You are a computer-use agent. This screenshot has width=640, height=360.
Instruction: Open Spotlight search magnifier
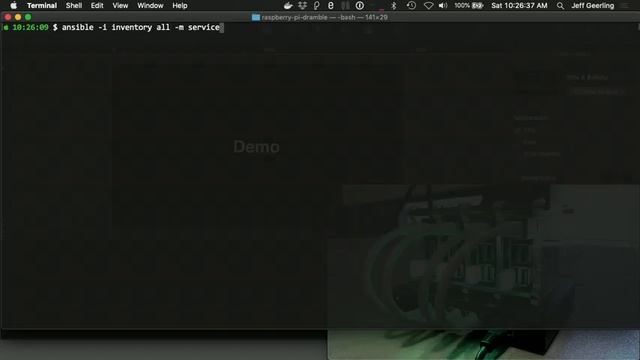point(560,6)
